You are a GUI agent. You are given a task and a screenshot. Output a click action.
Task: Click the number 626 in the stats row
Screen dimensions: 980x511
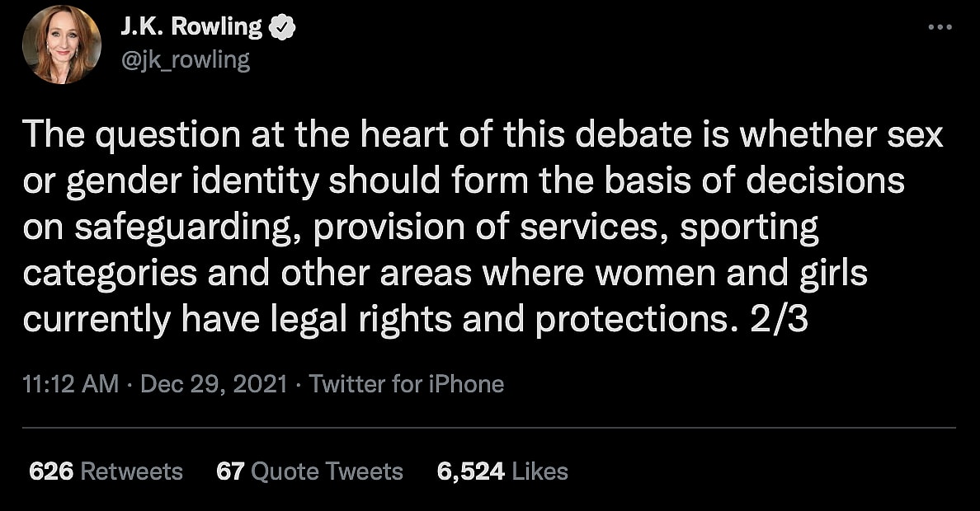point(51,471)
